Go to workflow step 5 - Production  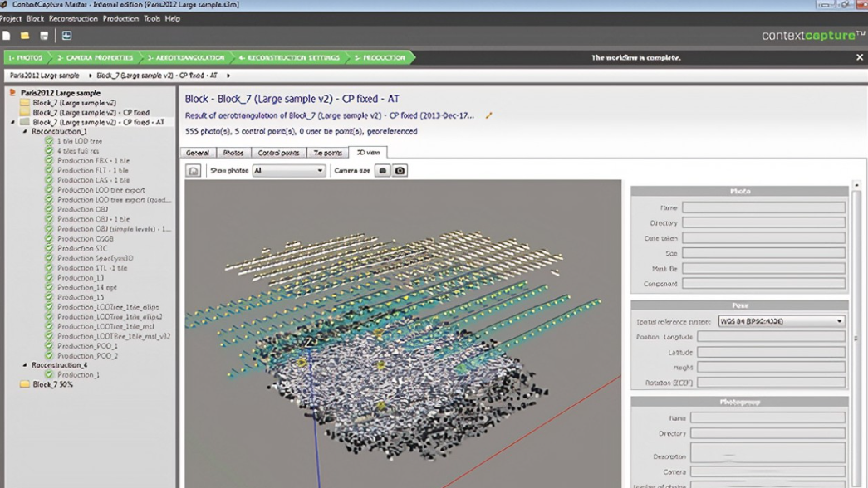[380, 57]
